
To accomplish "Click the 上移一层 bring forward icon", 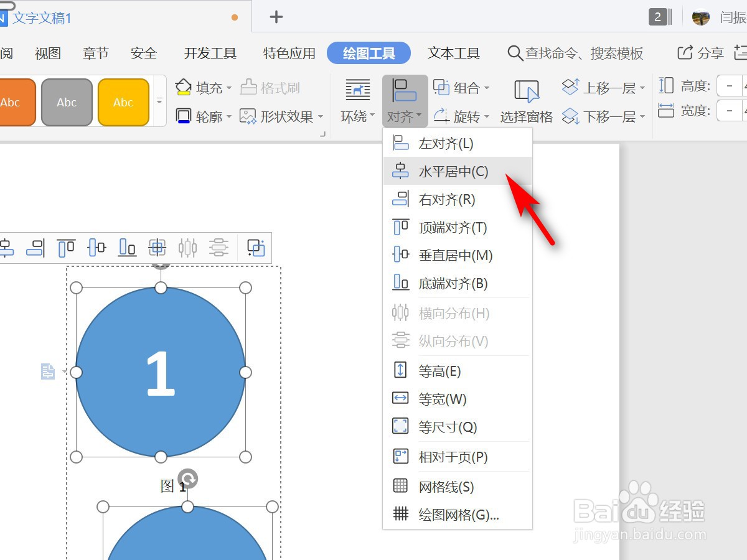I will pyautogui.click(x=571, y=87).
